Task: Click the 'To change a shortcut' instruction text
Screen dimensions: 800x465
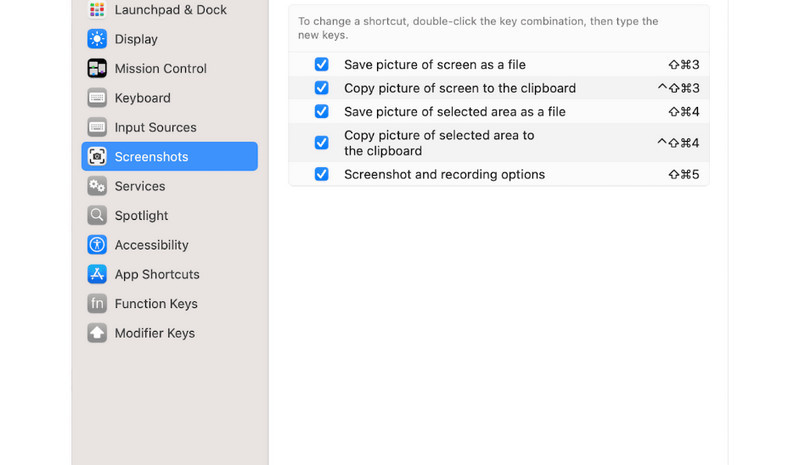Action: click(x=478, y=28)
